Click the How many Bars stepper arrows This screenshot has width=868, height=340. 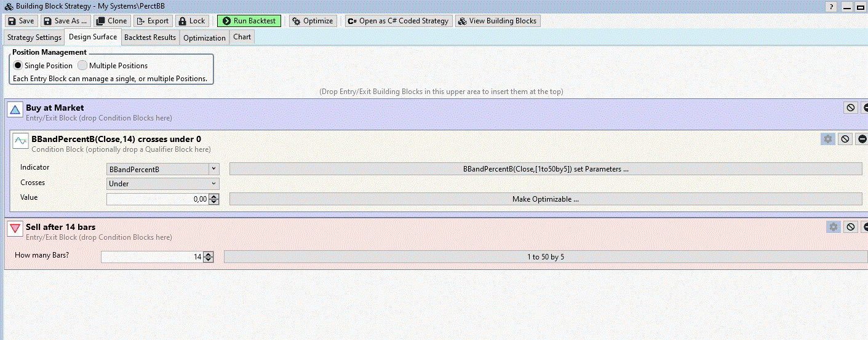point(209,257)
